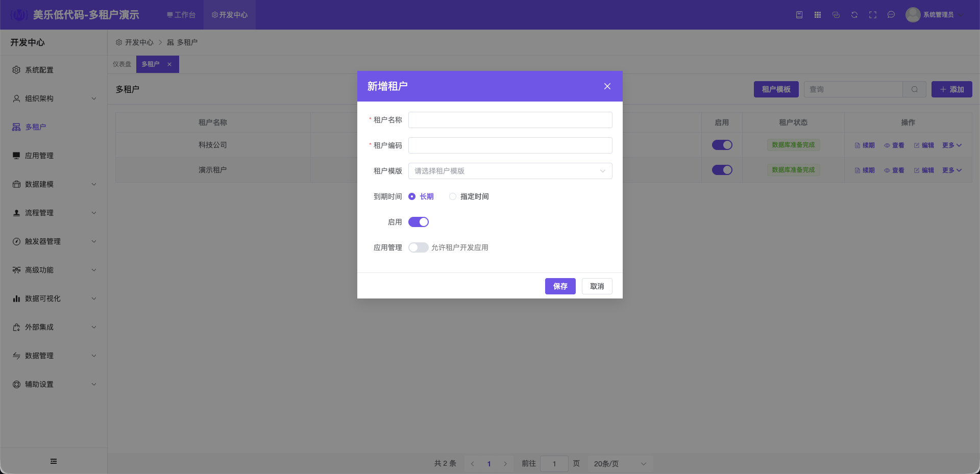The image size is (980, 474).
Task: Click the bookmark icon in header
Action: [x=799, y=15]
